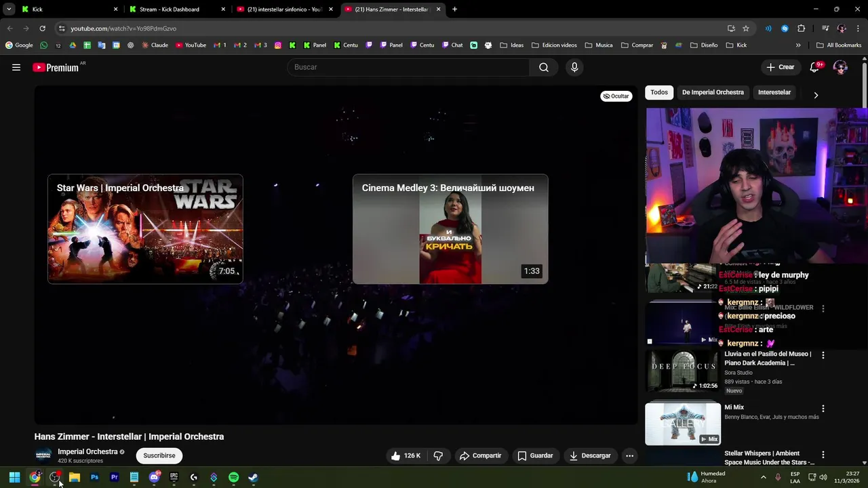Save video with Guardar button
Screen dimensions: 868x488
[535, 455]
